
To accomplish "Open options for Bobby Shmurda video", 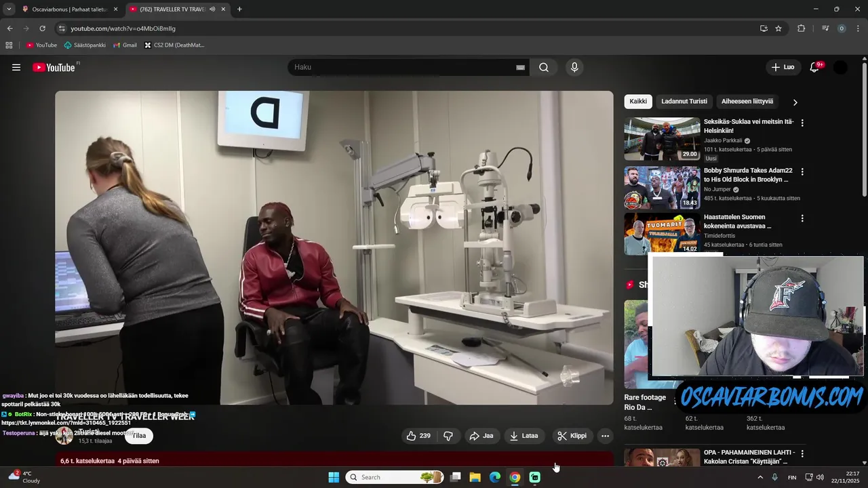I will click(x=802, y=171).
